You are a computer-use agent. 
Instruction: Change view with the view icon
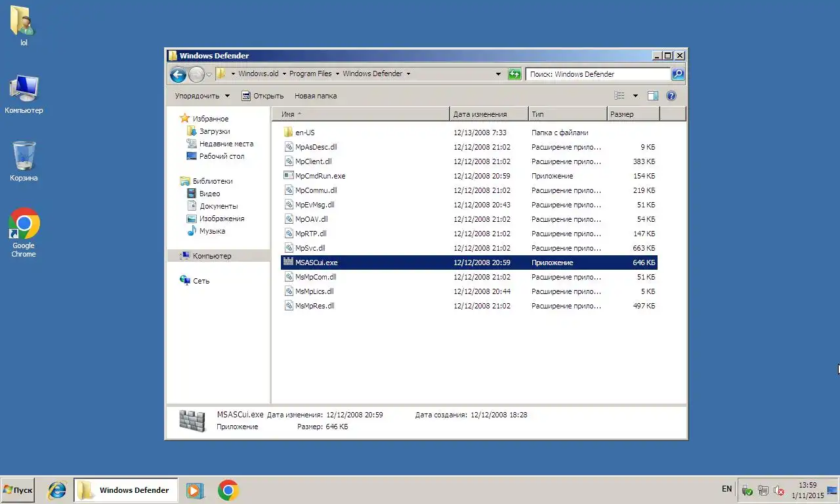pos(619,96)
